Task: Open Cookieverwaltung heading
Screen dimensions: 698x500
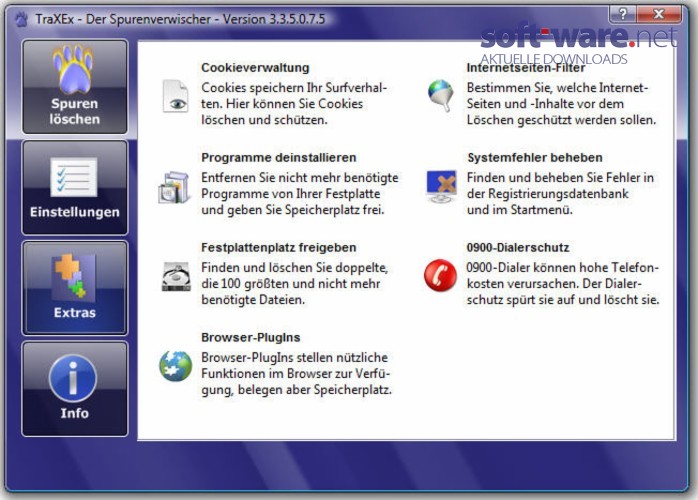Action: [255, 68]
